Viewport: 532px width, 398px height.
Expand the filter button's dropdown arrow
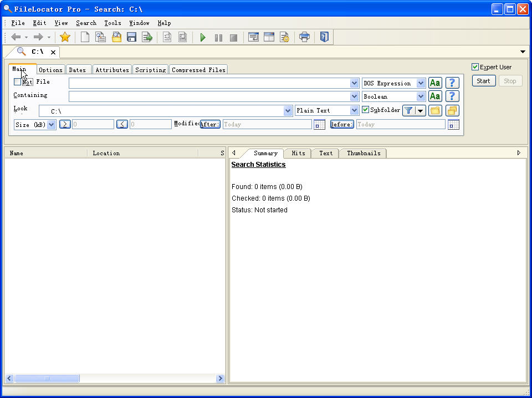coord(421,110)
